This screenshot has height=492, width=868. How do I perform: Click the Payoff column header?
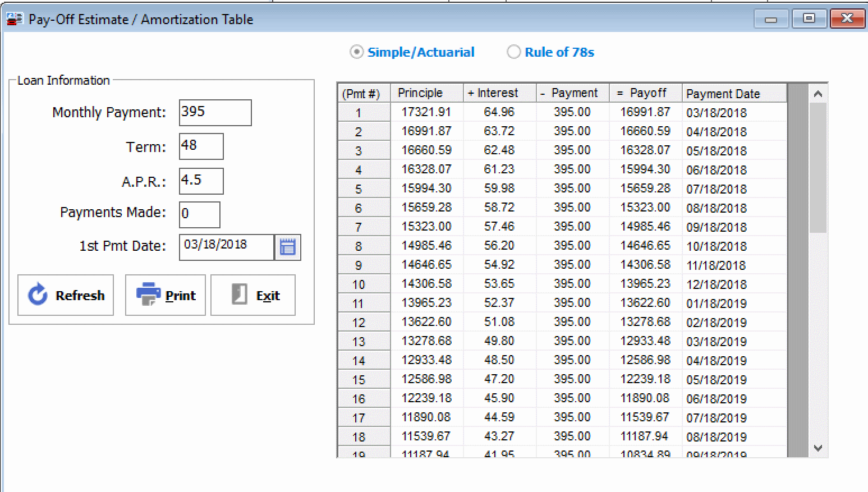645,93
